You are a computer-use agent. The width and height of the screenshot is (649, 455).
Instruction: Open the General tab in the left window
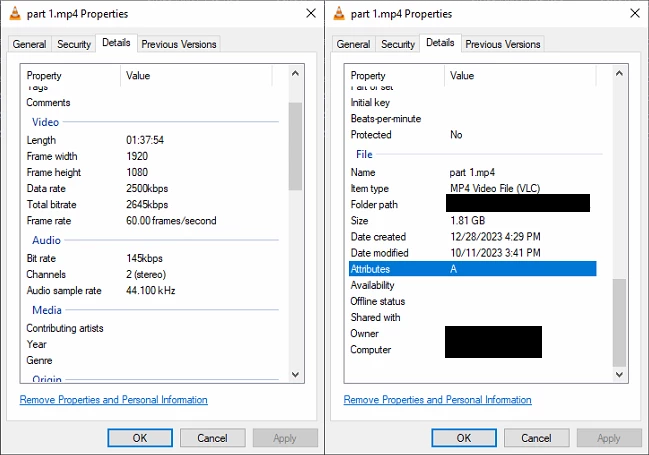pyautogui.click(x=29, y=44)
